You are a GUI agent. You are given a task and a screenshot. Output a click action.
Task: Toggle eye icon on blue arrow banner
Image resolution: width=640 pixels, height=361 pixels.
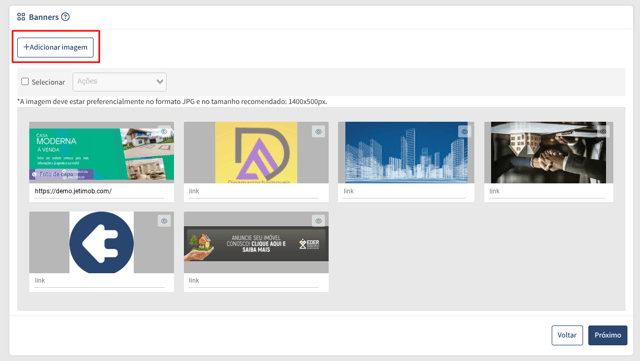click(164, 221)
